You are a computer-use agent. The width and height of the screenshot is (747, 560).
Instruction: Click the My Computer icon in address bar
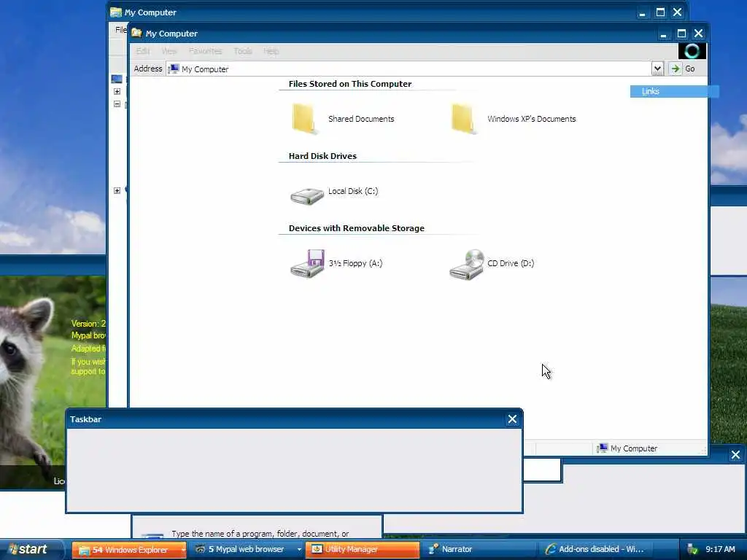pos(174,69)
